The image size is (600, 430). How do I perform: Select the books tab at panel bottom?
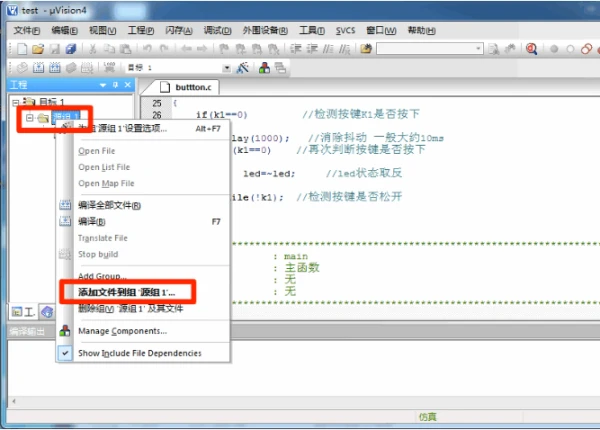click(47, 312)
